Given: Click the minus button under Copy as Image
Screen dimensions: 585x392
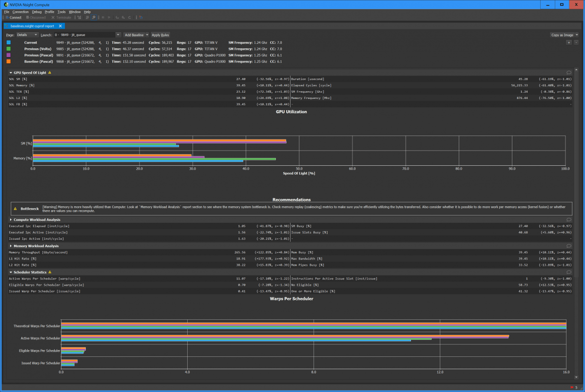Looking at the screenshot, I should 576,43.
